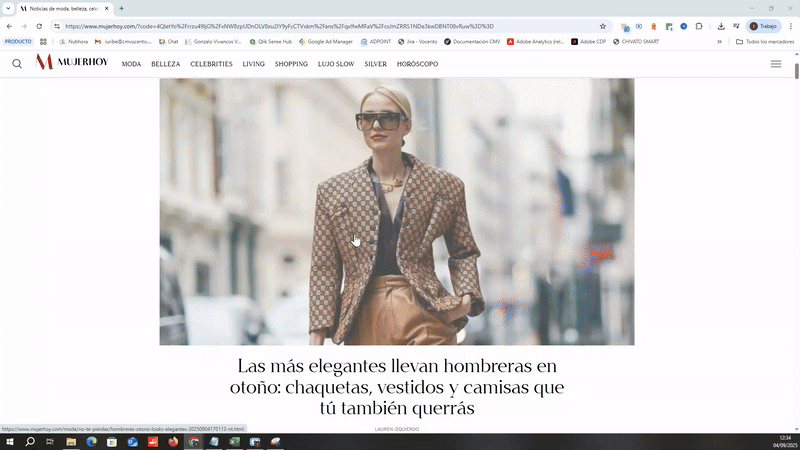Bookmark this page with the star icon
The height and width of the screenshot is (450, 800).
click(603, 26)
